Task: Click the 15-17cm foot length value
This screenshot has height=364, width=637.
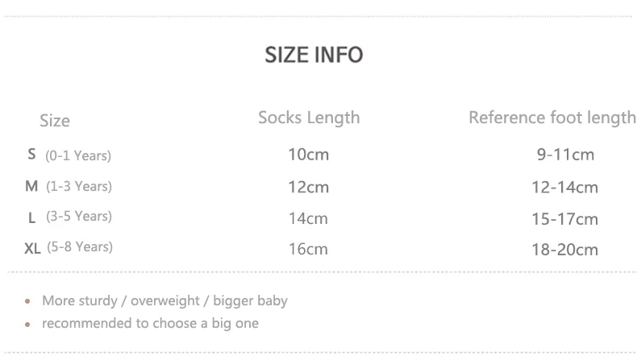Action: [x=564, y=218]
